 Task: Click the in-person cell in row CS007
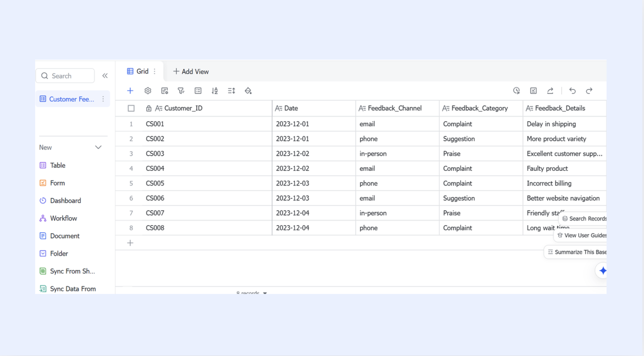[x=397, y=213]
